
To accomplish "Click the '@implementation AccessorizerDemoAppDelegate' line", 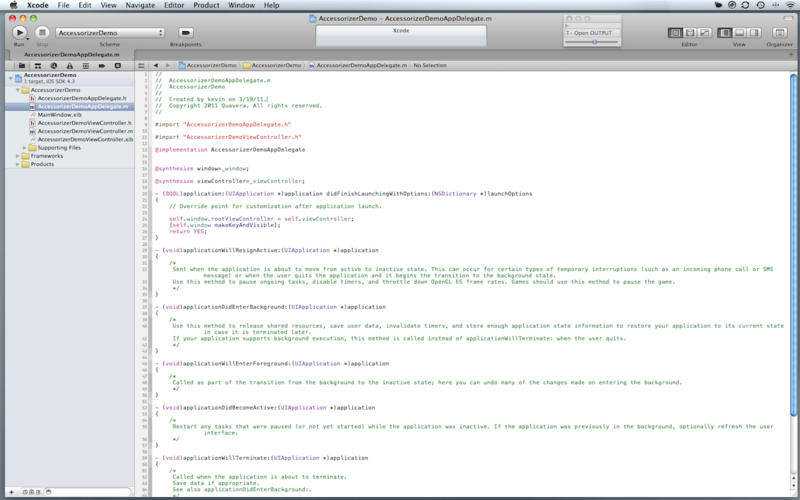I will 230,150.
